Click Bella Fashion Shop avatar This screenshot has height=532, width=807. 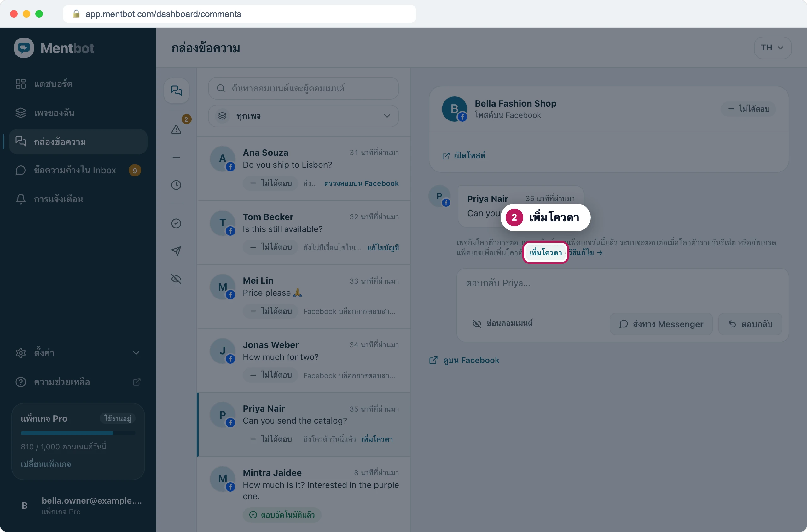click(454, 109)
